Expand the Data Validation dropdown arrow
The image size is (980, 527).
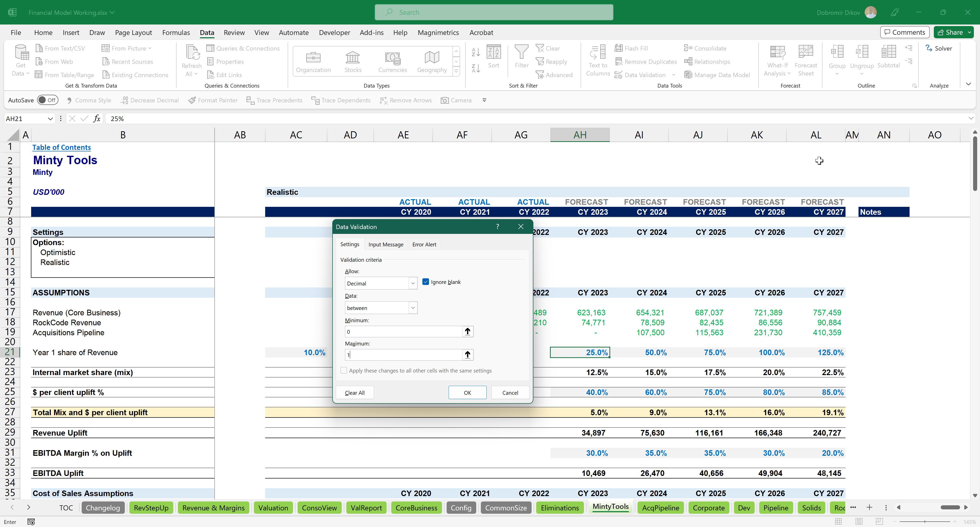[x=674, y=75]
